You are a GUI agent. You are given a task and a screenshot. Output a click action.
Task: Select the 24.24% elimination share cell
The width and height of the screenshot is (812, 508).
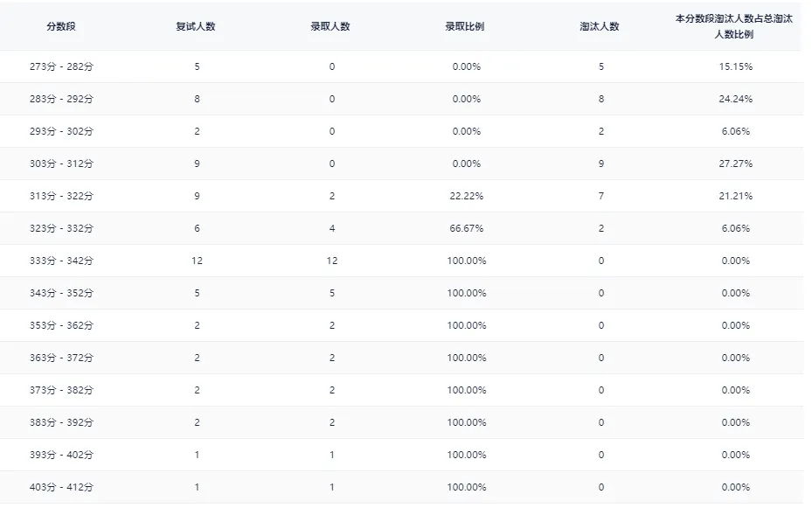coord(735,99)
